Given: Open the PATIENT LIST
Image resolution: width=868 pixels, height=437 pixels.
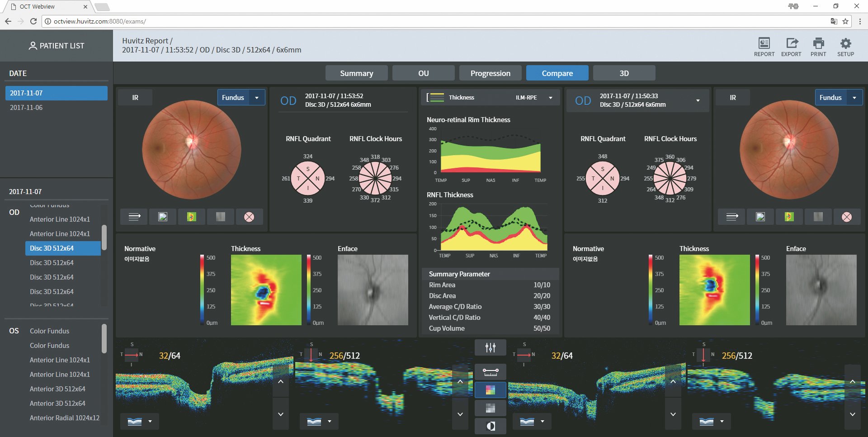Looking at the screenshot, I should [x=57, y=46].
